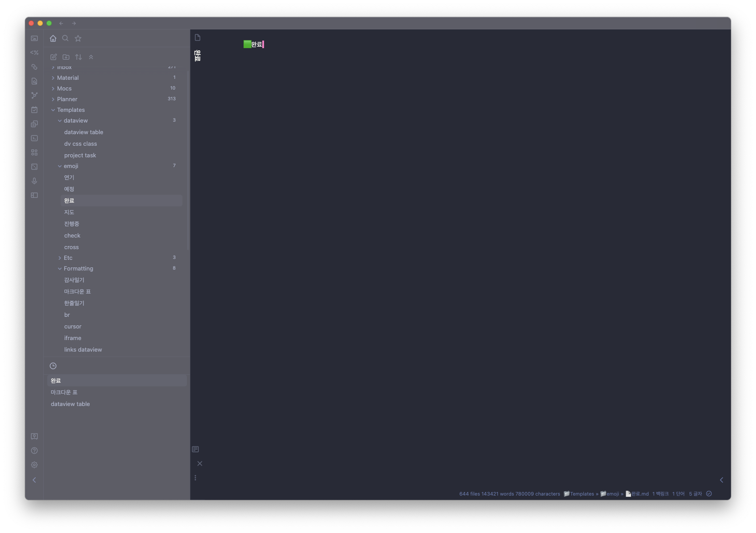This screenshot has height=533, width=756.
Task: Click the recent files clock icon
Action: [x=53, y=366]
